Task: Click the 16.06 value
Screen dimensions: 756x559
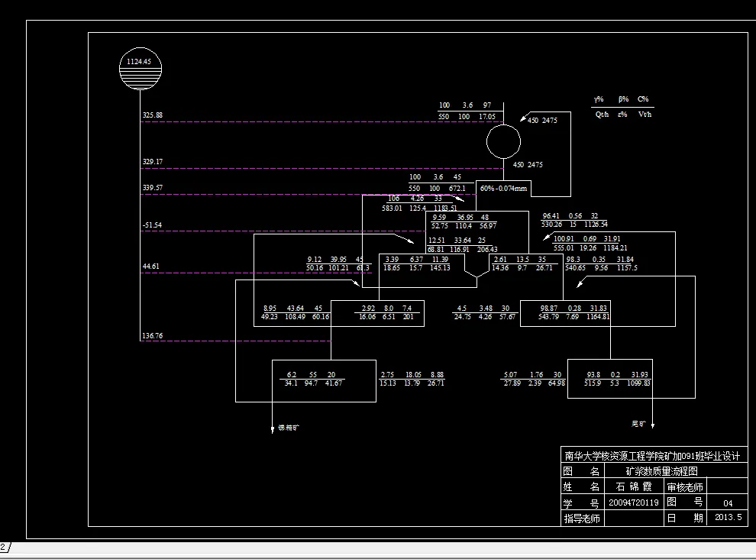Action: tap(367, 317)
